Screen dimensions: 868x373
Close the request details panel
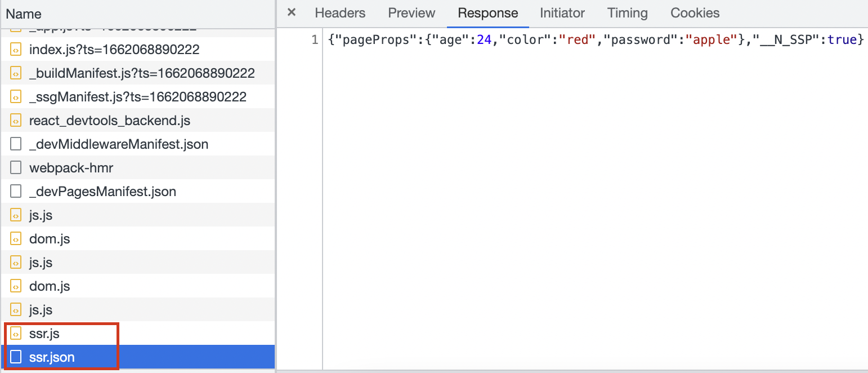(x=292, y=13)
